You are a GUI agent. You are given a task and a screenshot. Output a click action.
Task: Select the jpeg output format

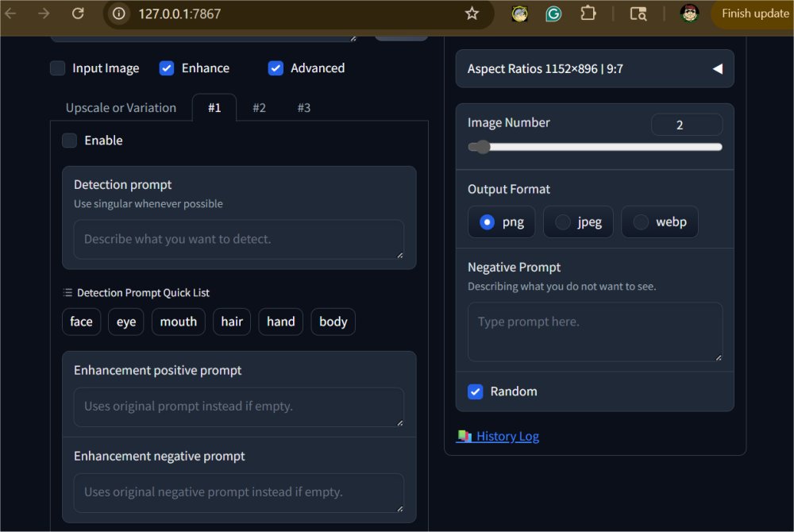(x=564, y=222)
